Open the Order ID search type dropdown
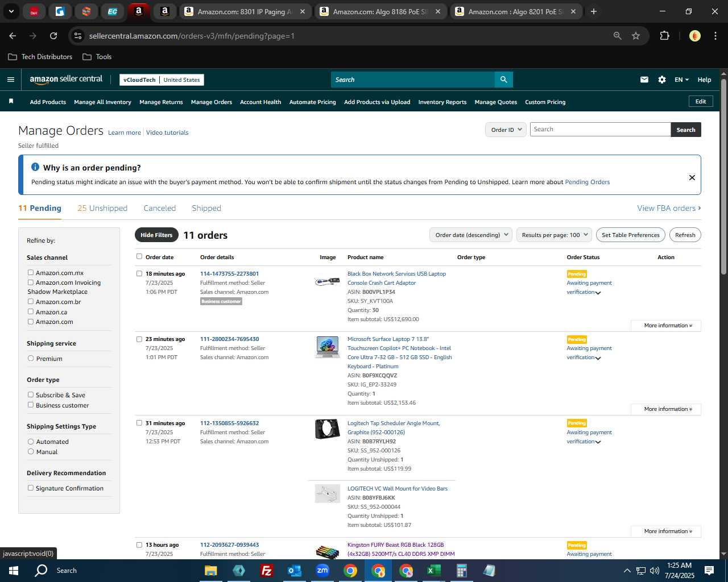The height and width of the screenshot is (582, 728). click(x=506, y=130)
